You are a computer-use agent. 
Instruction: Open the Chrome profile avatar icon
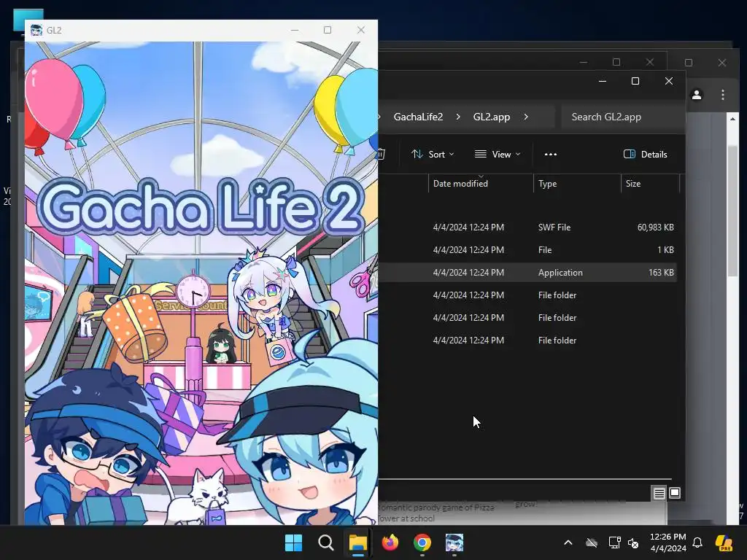tap(697, 95)
